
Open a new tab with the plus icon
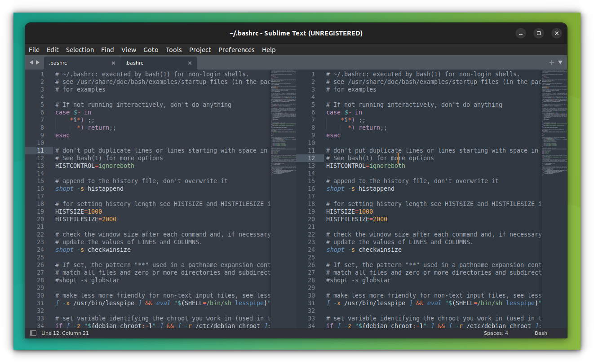point(551,62)
